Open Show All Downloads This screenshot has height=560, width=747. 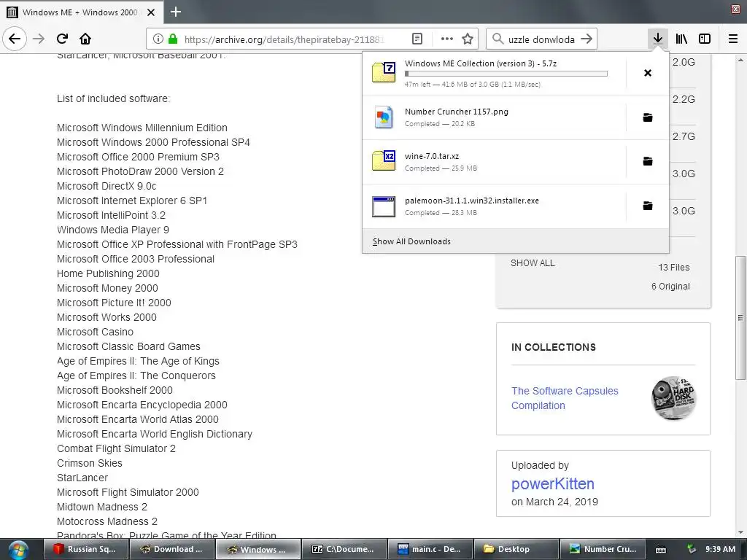(x=411, y=241)
